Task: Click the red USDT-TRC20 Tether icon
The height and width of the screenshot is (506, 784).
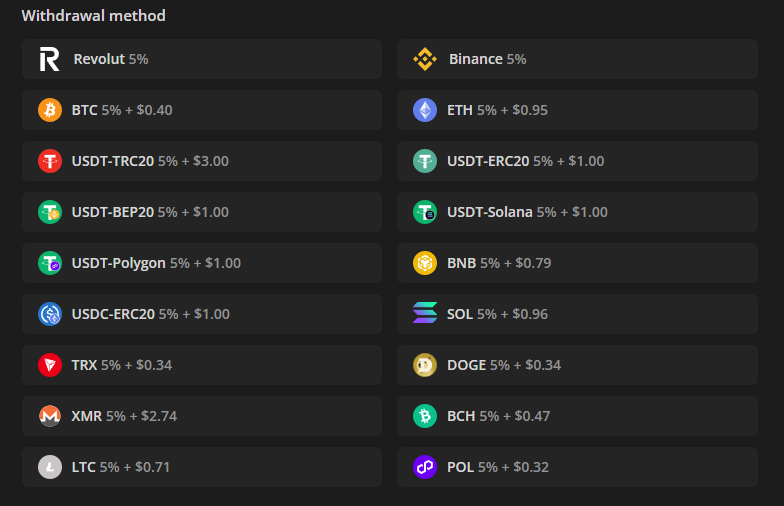Action: (50, 161)
